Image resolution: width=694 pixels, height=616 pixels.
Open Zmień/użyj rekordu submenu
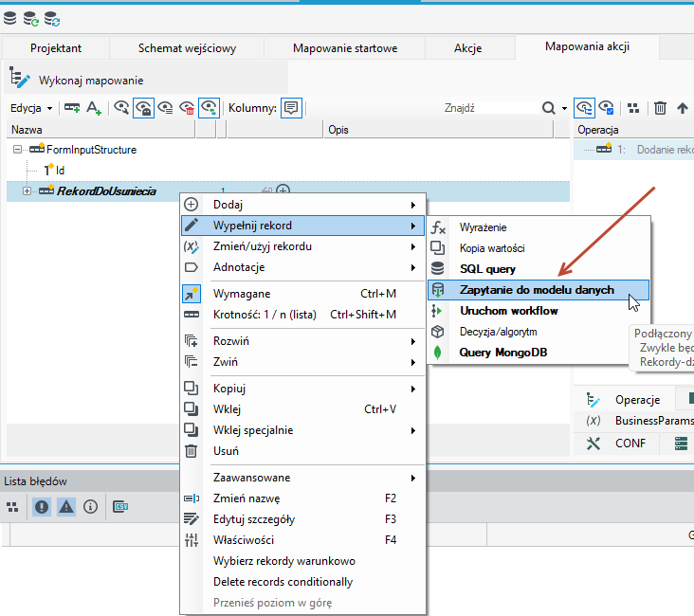302,246
